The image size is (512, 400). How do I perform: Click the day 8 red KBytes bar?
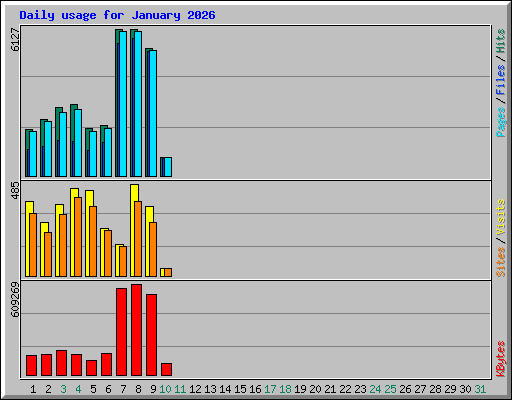(136, 330)
